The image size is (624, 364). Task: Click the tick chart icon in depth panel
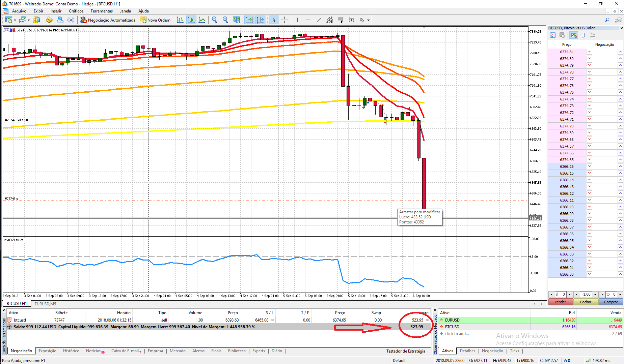(552, 35)
